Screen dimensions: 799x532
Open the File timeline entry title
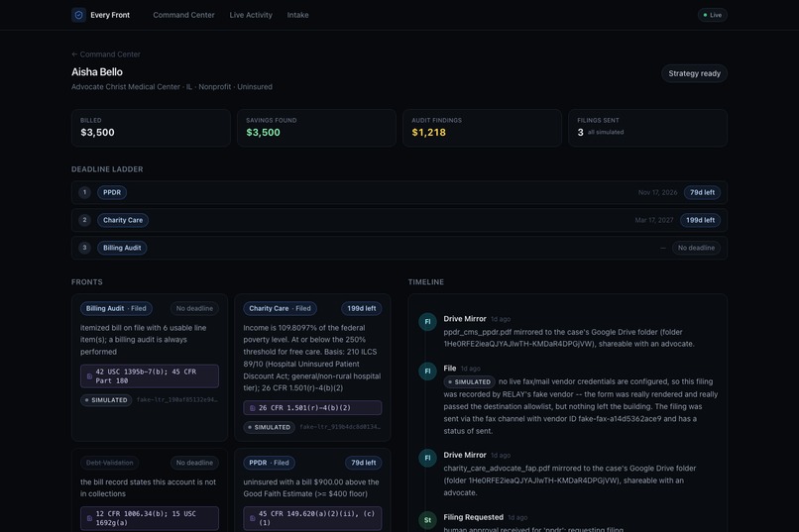tap(449, 369)
